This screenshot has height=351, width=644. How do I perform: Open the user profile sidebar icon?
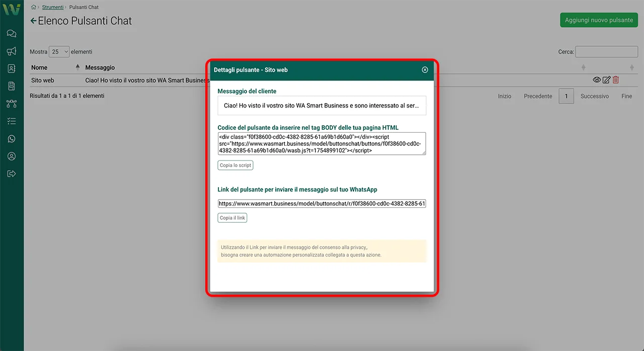(x=11, y=156)
